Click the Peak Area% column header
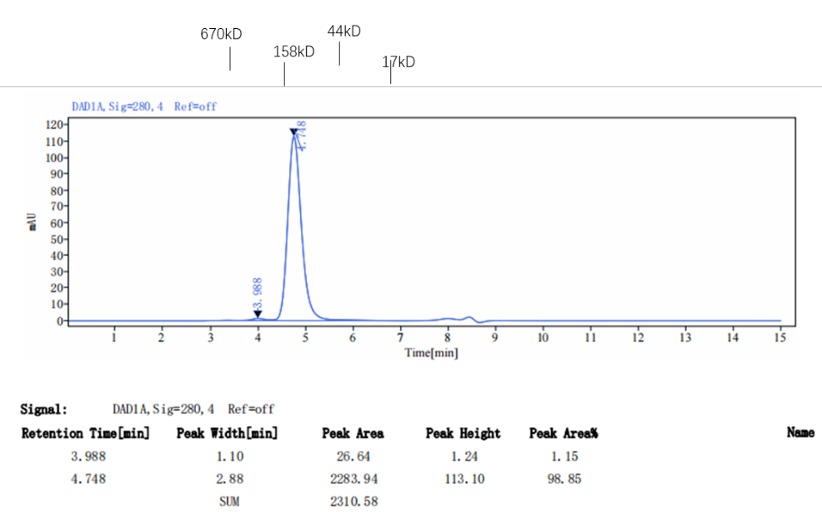Image resolution: width=822 pixels, height=512 pixels. click(x=563, y=434)
